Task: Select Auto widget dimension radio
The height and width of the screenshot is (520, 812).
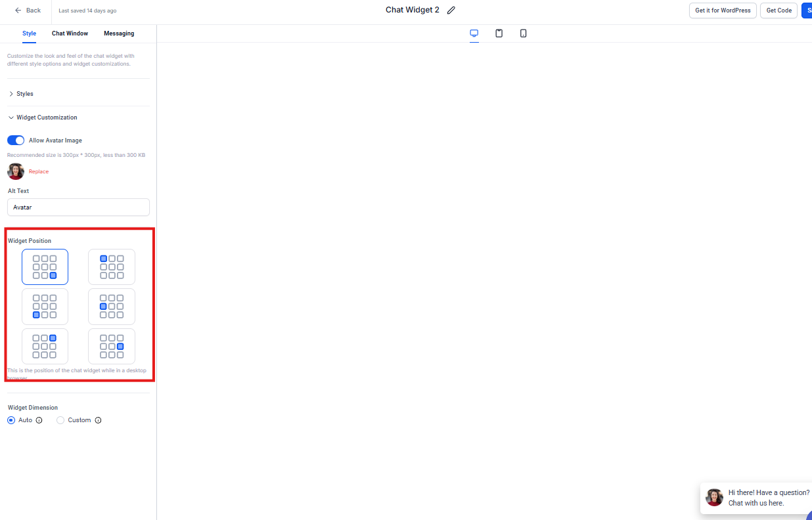Action: 11,420
